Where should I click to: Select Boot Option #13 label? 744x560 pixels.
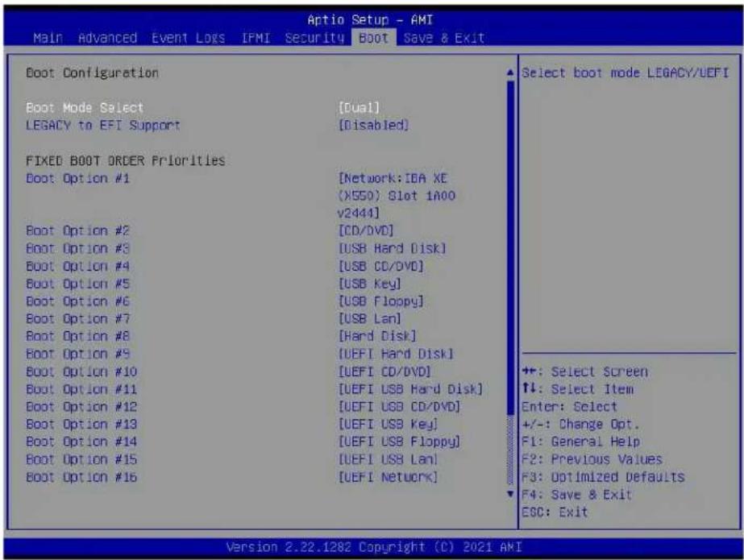(81, 424)
